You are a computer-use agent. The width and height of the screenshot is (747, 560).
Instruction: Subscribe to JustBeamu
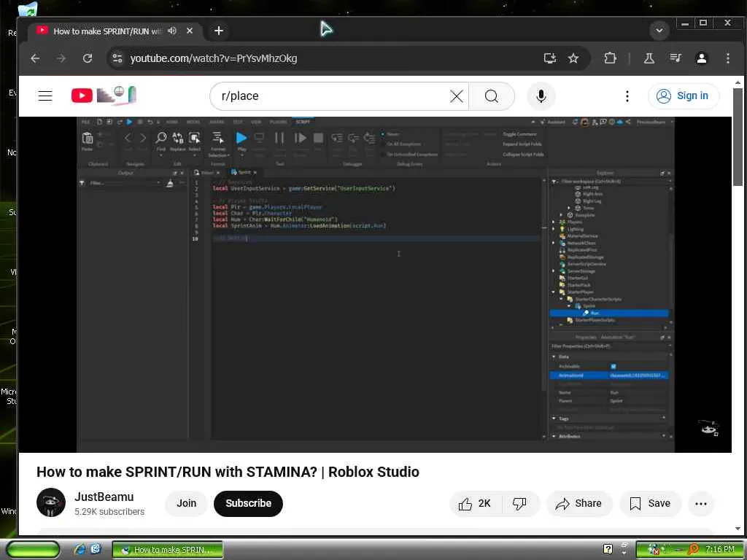pyautogui.click(x=248, y=503)
